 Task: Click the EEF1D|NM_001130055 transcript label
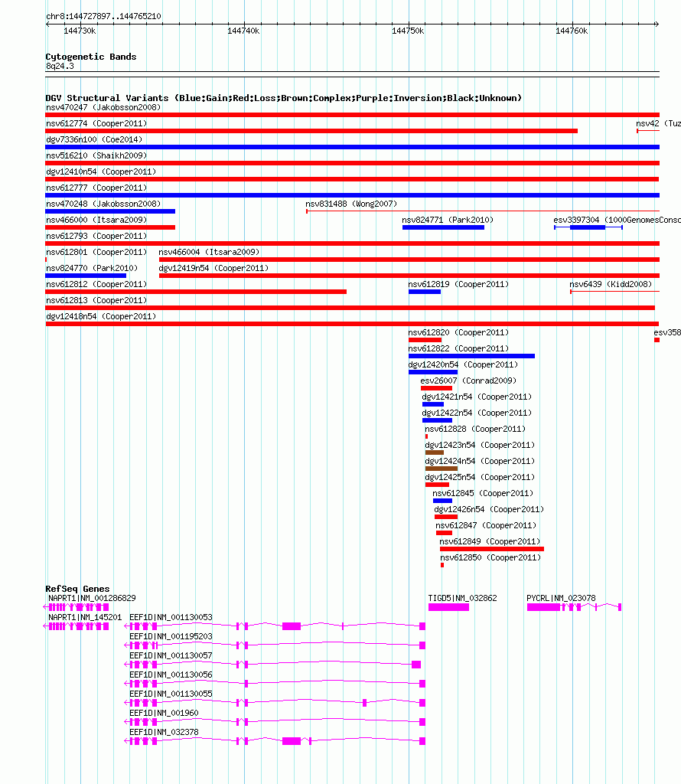(171, 694)
